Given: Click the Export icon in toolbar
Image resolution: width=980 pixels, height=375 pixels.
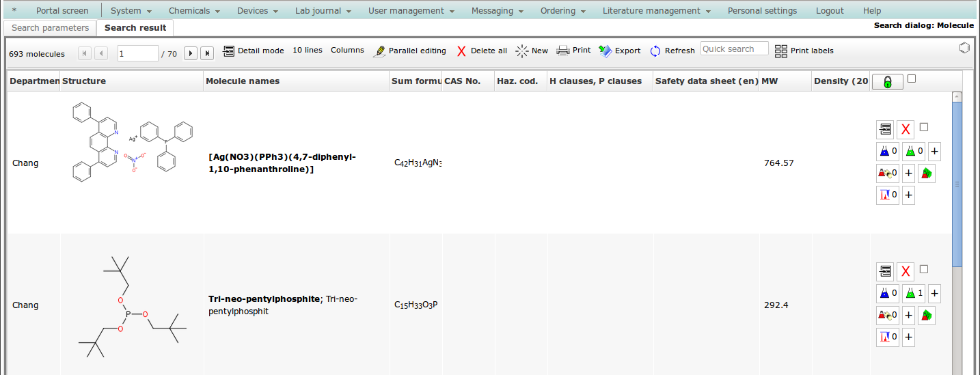Looking at the screenshot, I should (x=605, y=51).
